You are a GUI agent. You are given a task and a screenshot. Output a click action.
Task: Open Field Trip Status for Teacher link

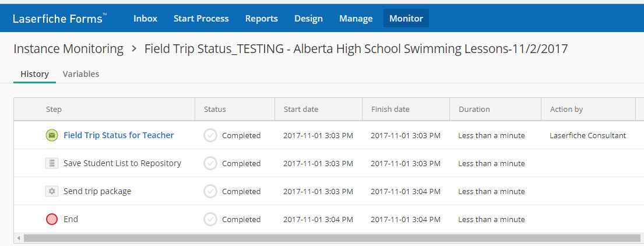(x=118, y=135)
